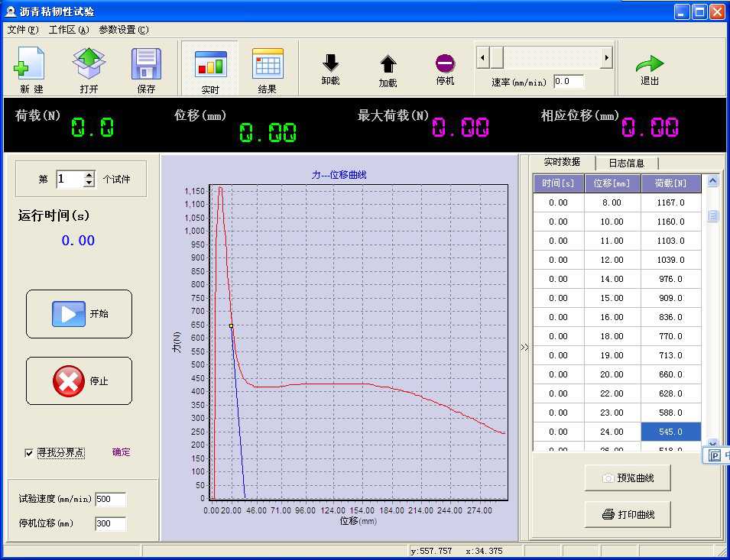The image size is (730, 560).
Task: Select displacement cell 20.00
Action: pyautogui.click(x=612, y=374)
